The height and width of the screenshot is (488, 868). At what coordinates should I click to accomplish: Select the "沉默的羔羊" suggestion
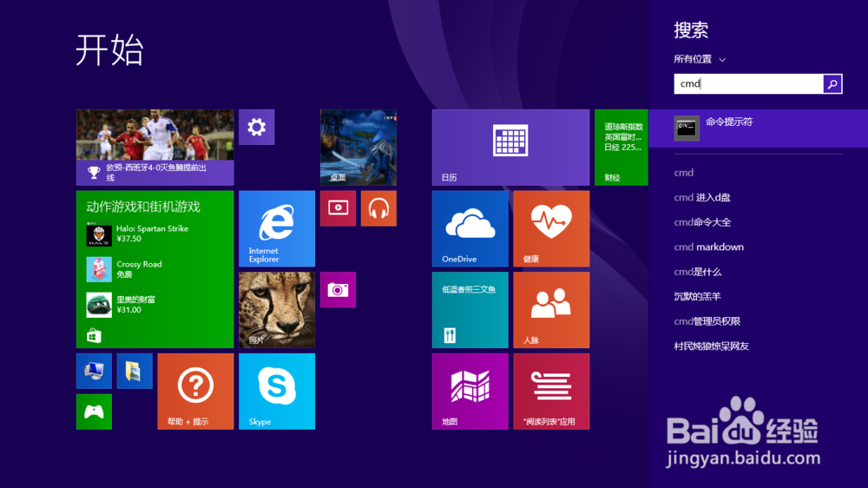pos(698,296)
